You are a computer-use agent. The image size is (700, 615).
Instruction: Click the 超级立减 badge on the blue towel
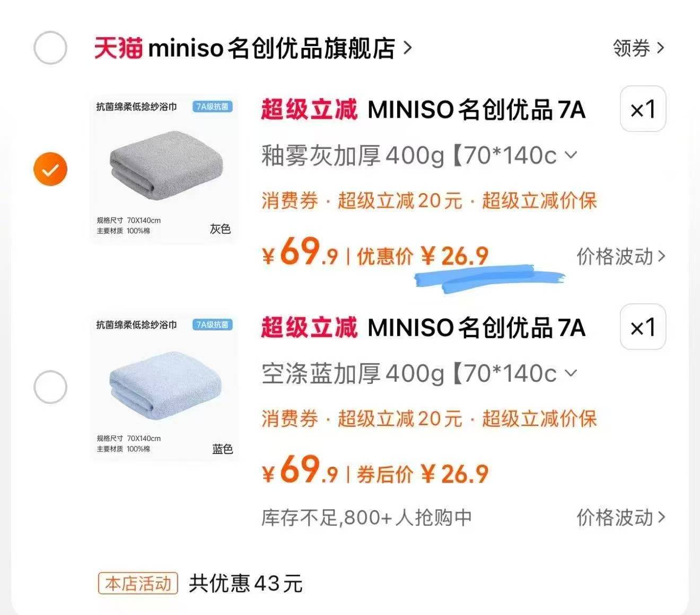310,329
